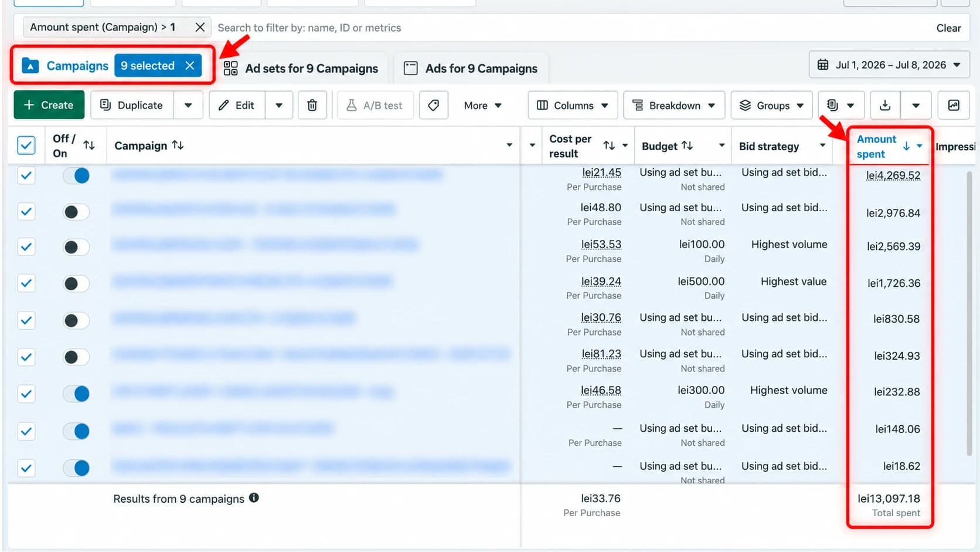The height and width of the screenshot is (552, 980).
Task: Click the search filter input field
Action: (x=569, y=28)
